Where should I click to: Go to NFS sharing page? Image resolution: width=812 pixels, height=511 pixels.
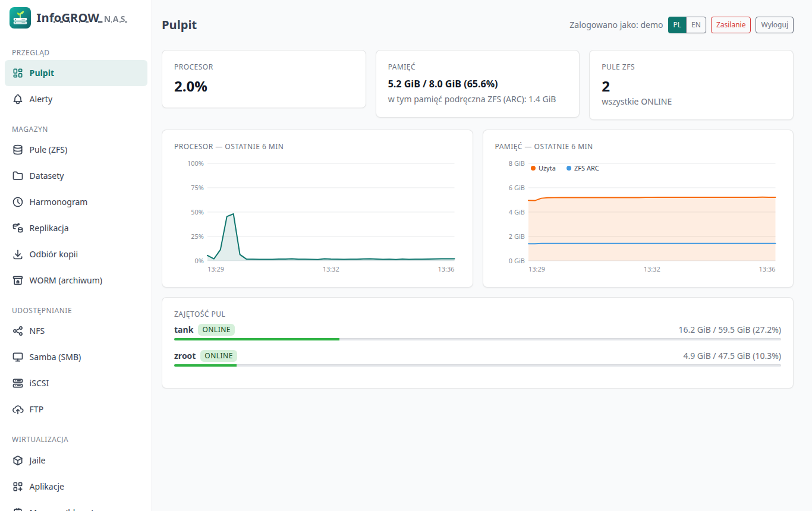pos(76,331)
